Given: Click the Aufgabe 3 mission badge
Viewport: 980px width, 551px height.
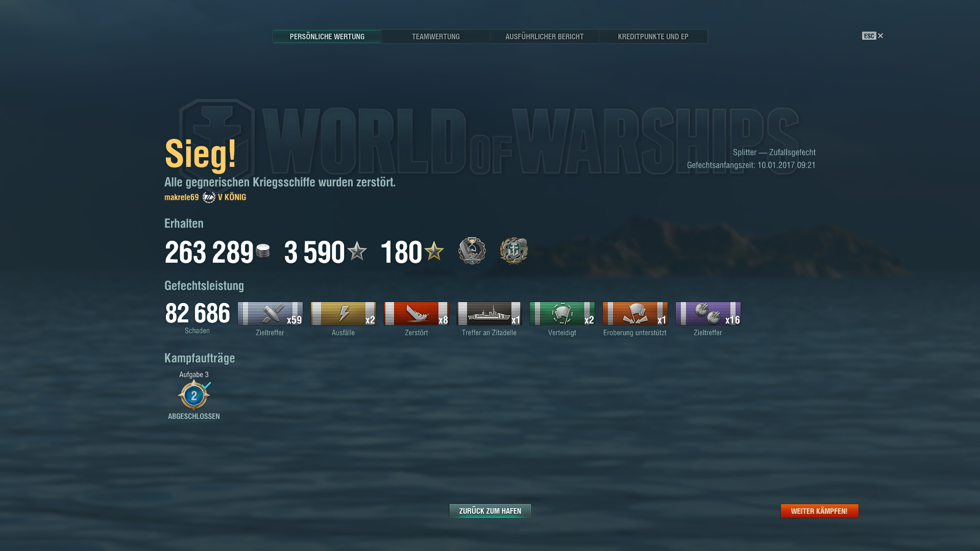Looking at the screenshot, I should pyautogui.click(x=194, y=395).
